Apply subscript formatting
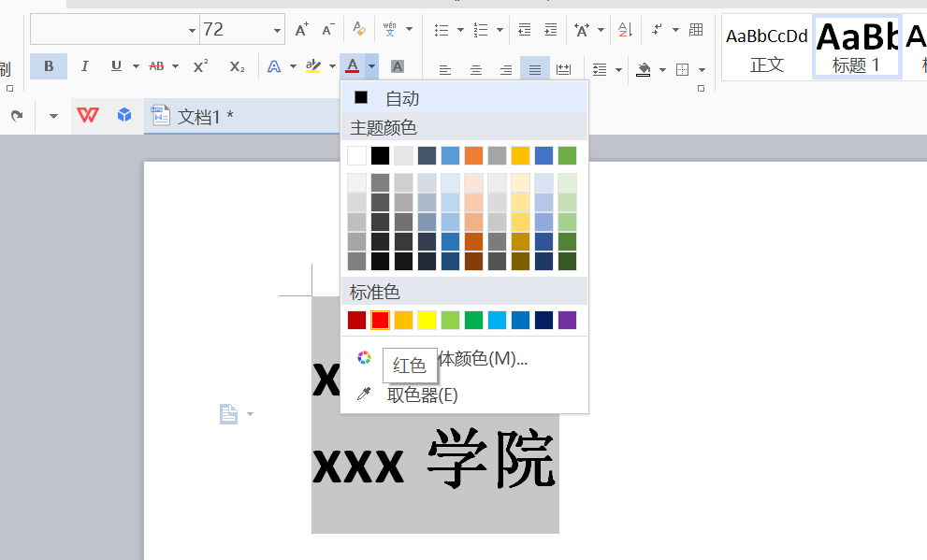Screen dimensions: 927x560 235,66
